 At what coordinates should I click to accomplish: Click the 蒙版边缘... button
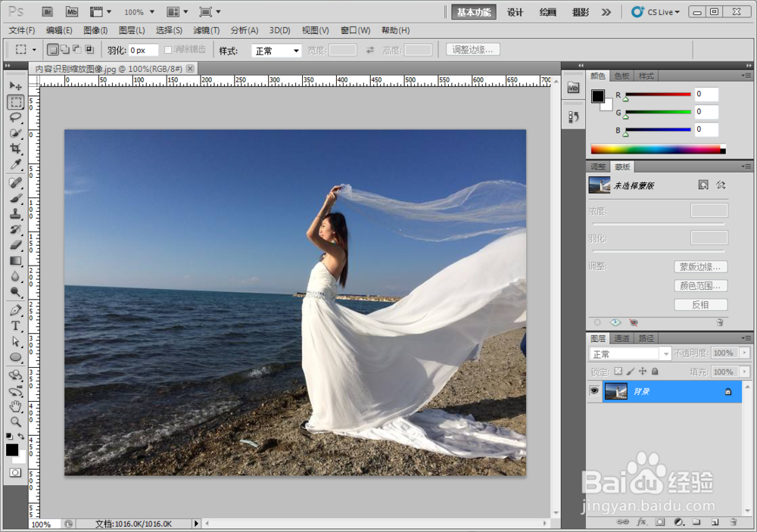click(700, 266)
